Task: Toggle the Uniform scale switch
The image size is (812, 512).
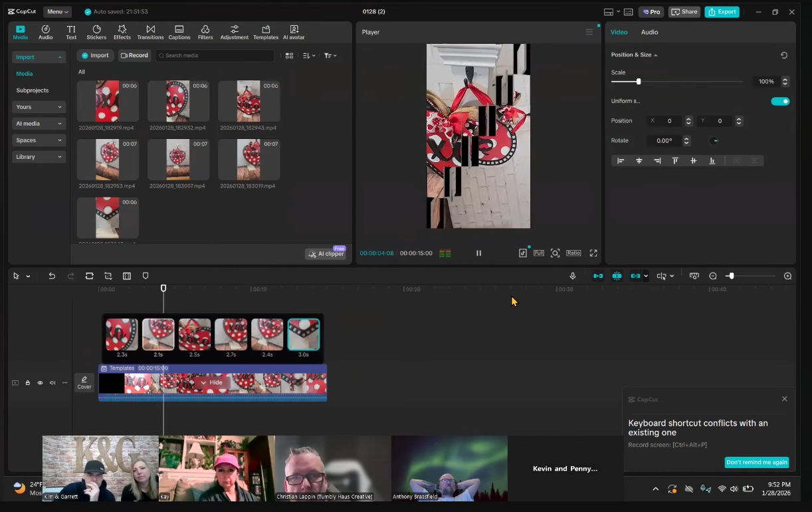Action: 780,101
